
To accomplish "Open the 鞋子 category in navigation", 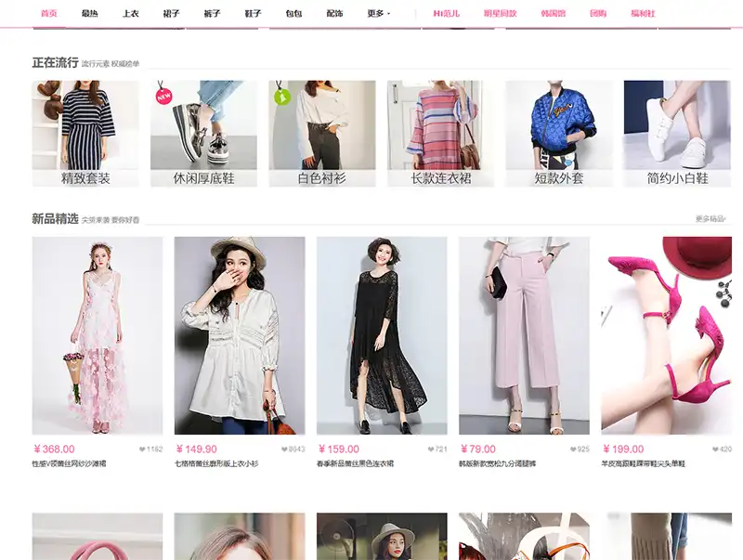I will [253, 14].
